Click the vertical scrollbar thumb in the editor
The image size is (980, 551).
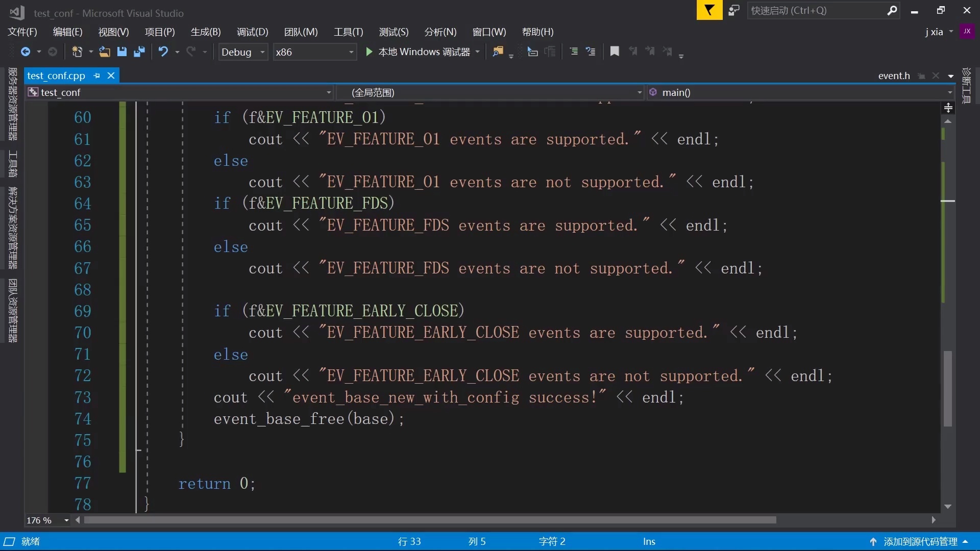[948, 389]
